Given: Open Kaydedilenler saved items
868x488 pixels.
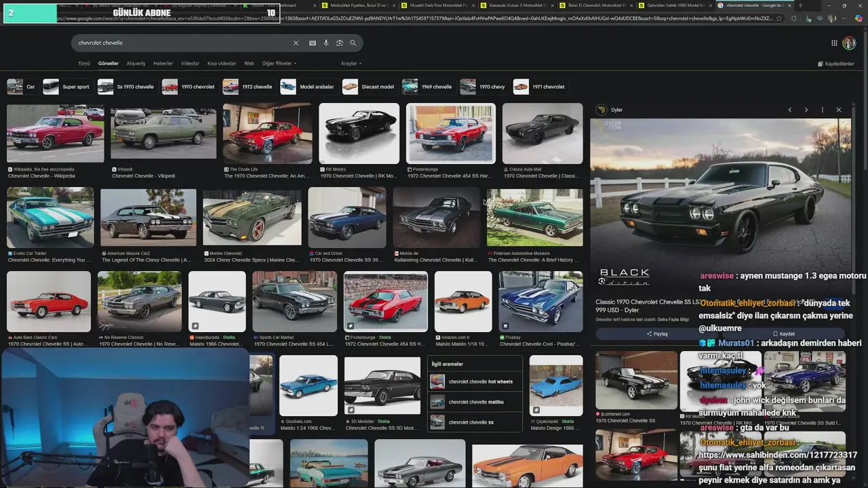Looking at the screenshot, I should [x=837, y=64].
